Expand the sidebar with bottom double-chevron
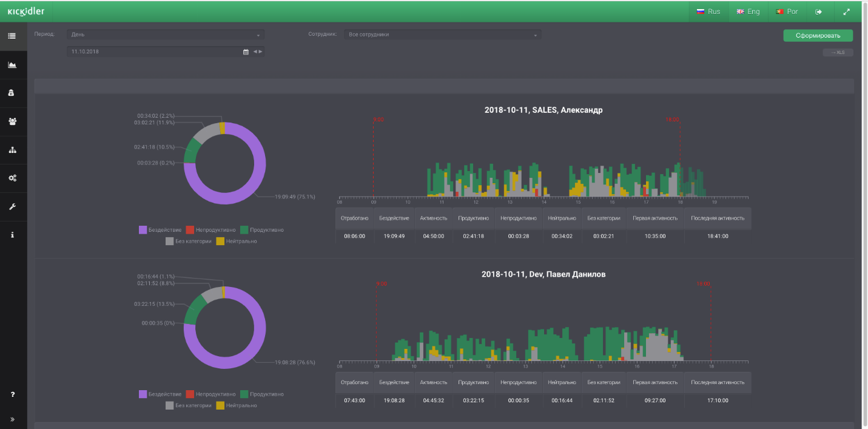 click(12, 419)
